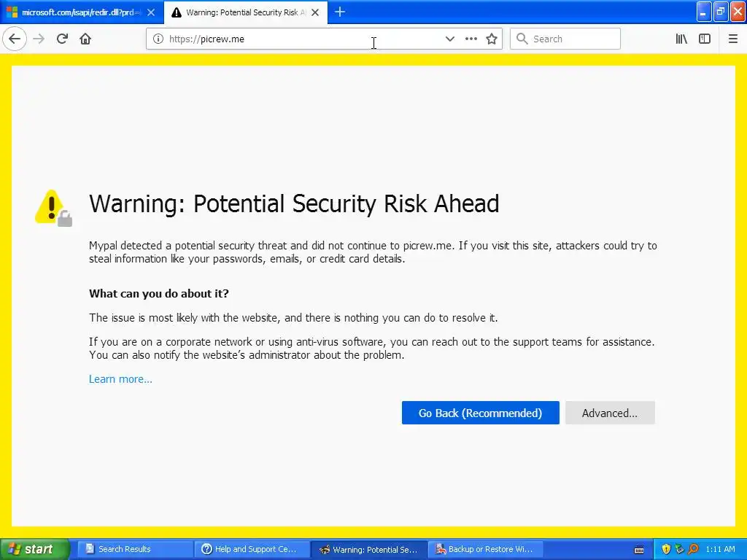The height and width of the screenshot is (560, 747).
Task: Click the network connection tray icon
Action: 679,549
